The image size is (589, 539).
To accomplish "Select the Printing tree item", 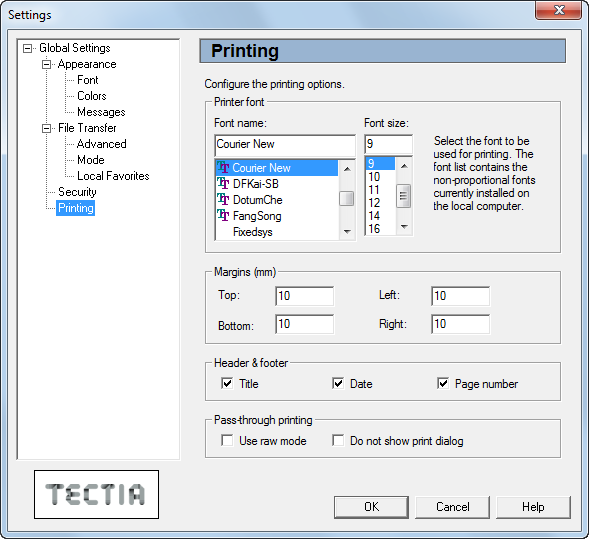I will point(76,208).
